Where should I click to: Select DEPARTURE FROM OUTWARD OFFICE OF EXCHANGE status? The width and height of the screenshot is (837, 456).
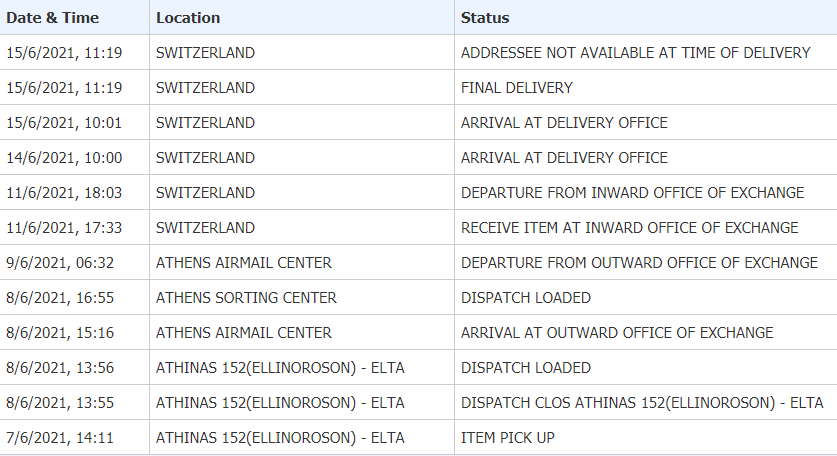pos(639,263)
